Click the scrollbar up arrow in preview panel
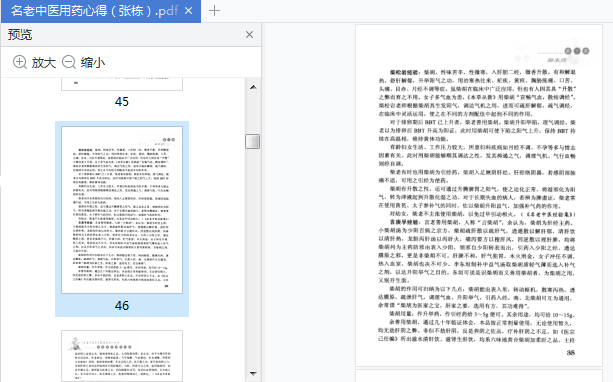Screen dimensions: 613x382 (253, 87)
